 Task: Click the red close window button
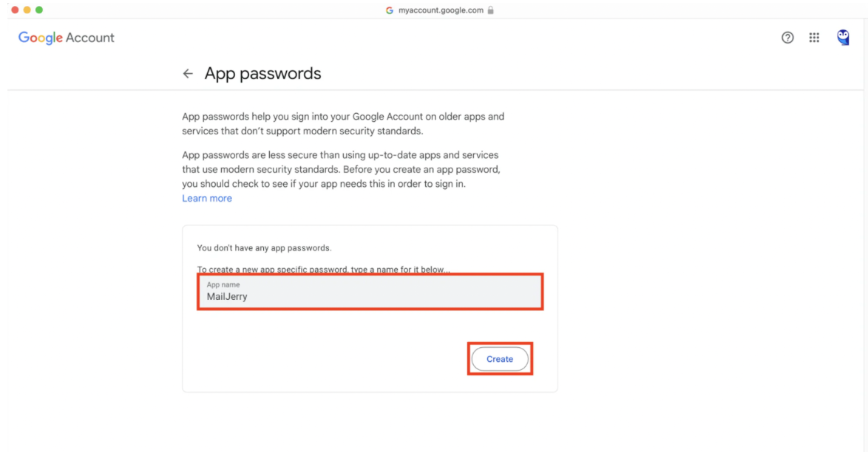point(15,10)
